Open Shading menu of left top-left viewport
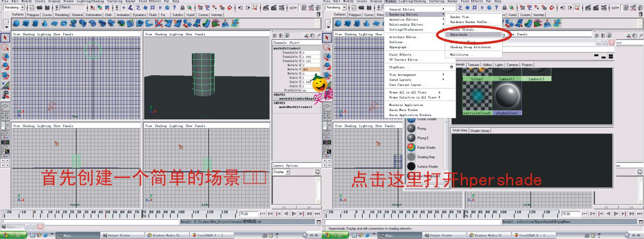The image size is (644, 239). 28,34
